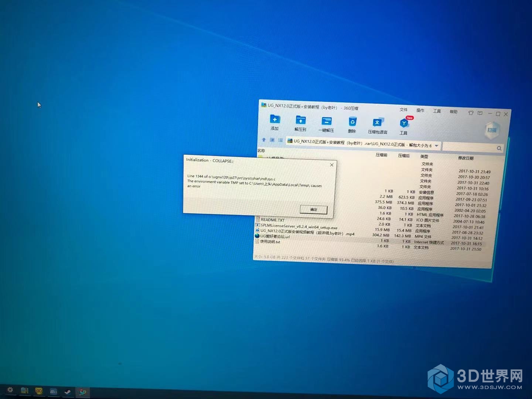Sort by the 类型 column header
Screen dimensions: 532x399
tap(424, 157)
